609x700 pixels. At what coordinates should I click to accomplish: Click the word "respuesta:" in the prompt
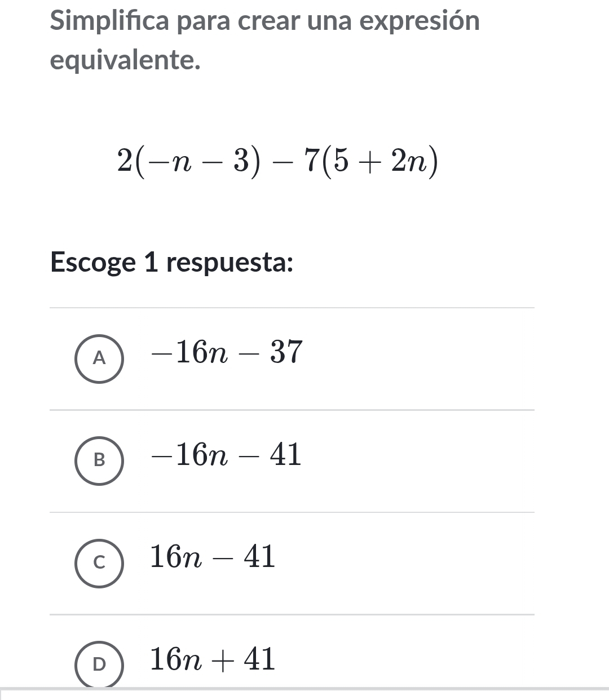click(x=231, y=262)
